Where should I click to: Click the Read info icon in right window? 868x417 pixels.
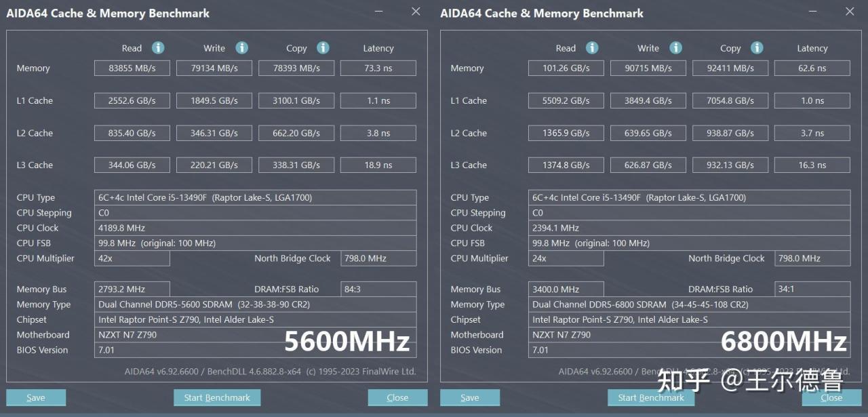click(x=592, y=47)
